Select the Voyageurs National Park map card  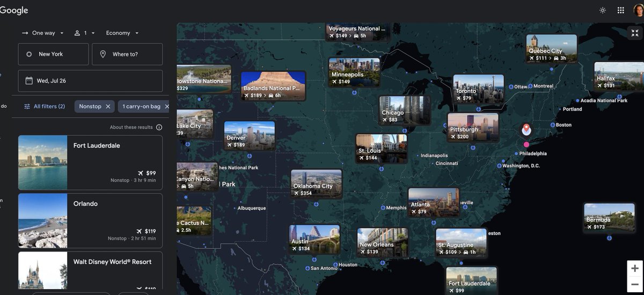(x=358, y=32)
